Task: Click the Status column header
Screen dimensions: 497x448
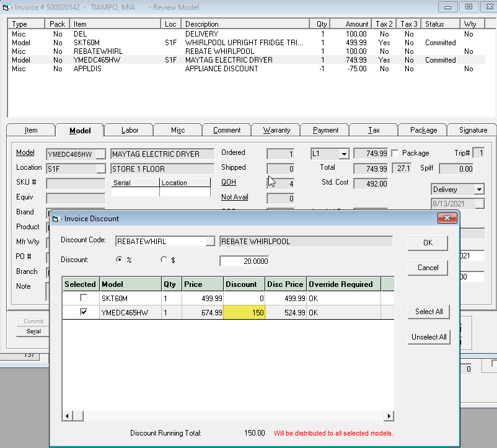Action: point(441,24)
